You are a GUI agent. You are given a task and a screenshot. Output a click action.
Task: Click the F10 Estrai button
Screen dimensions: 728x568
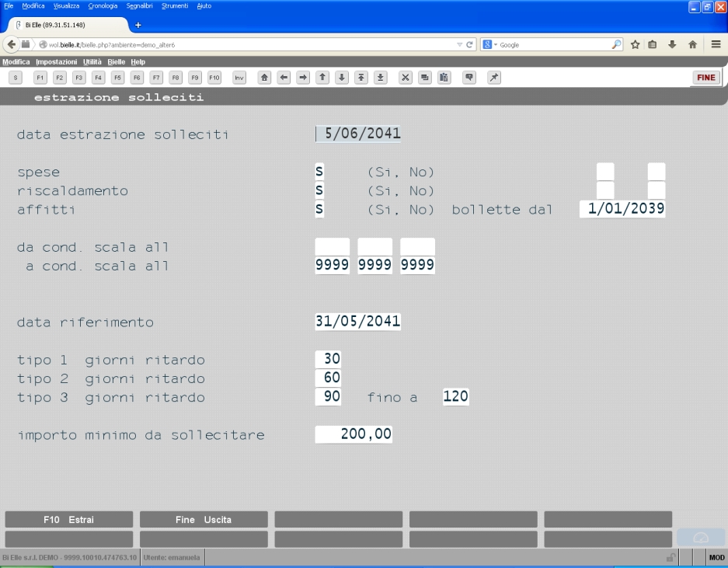click(x=68, y=520)
